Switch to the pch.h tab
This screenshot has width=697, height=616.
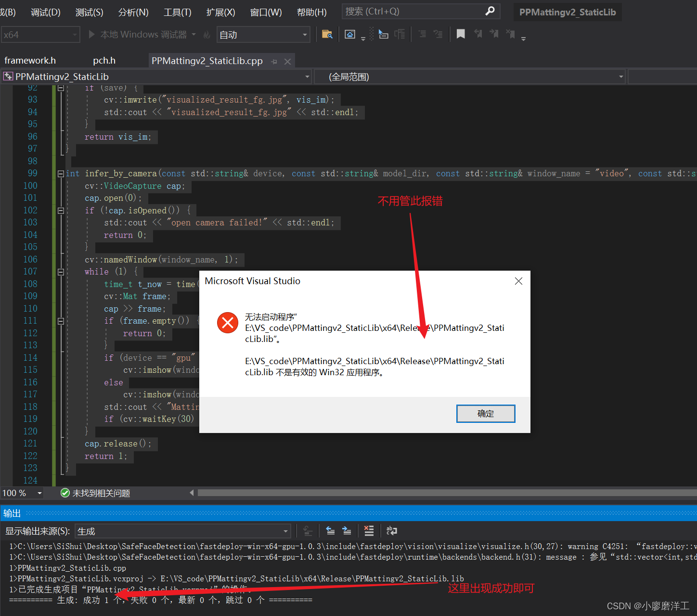104,61
